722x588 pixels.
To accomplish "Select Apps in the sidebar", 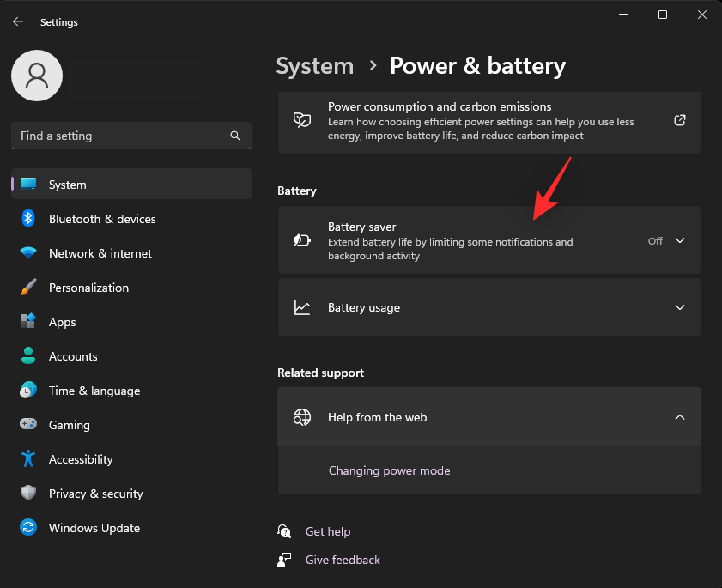I will coord(60,322).
